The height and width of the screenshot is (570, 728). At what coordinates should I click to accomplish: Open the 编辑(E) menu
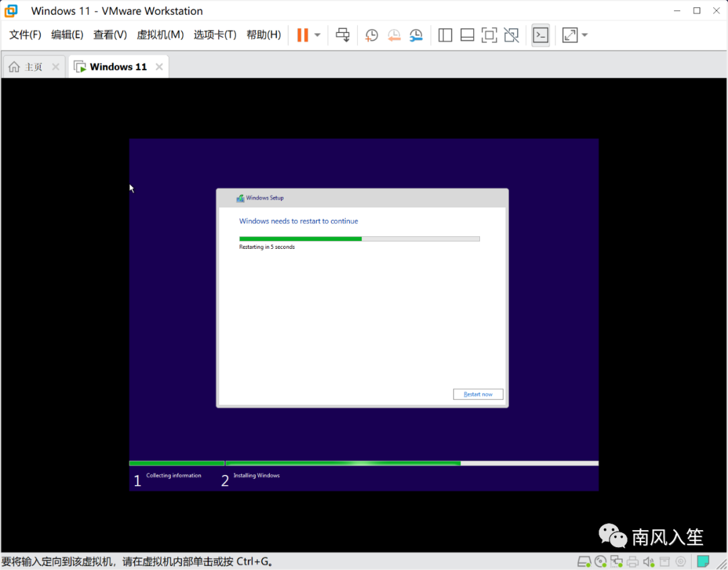67,35
